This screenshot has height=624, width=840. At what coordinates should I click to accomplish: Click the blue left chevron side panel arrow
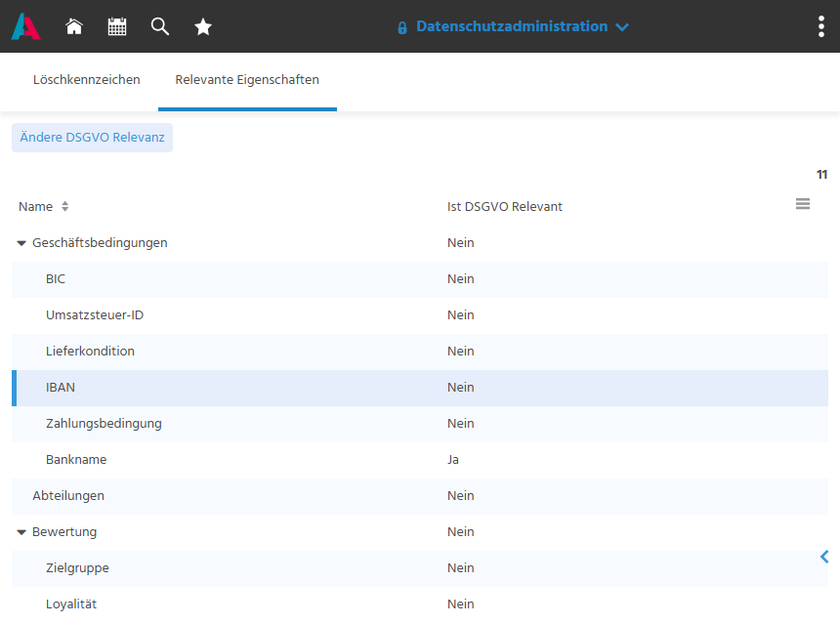(x=824, y=557)
